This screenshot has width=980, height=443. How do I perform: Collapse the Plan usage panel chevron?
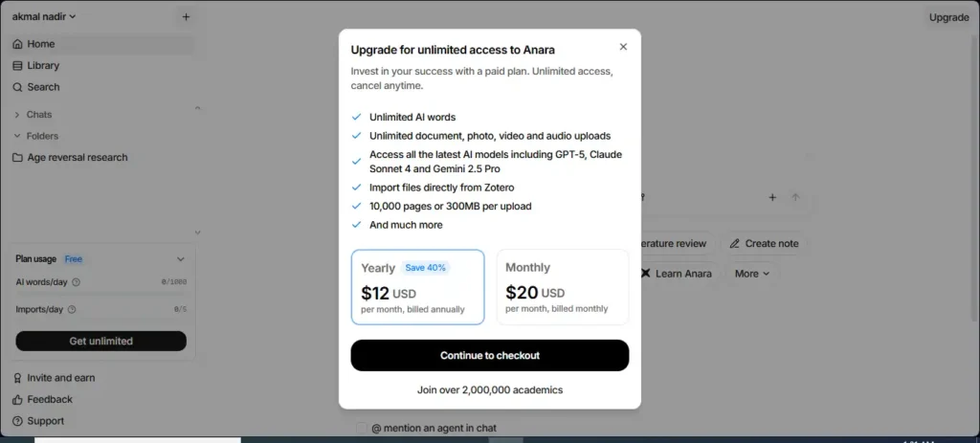pos(181,259)
